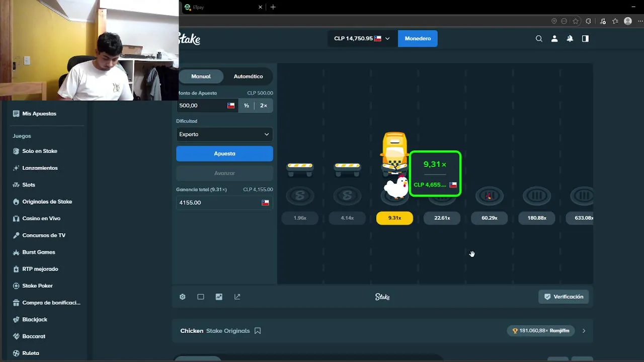The image size is (644, 362).
Task: Click the Slots sidebar icon
Action: pos(16,185)
